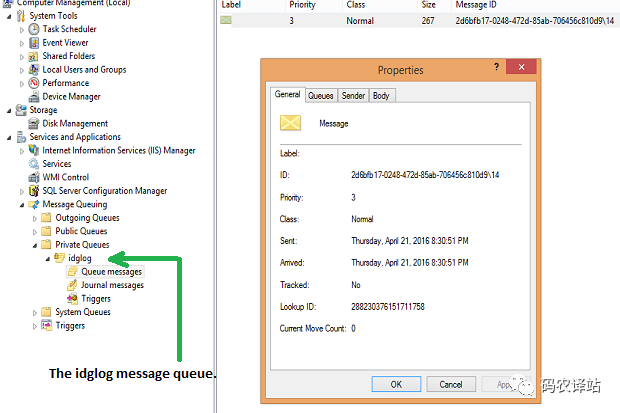Select the Queue messages tree item
Image resolution: width=620 pixels, height=413 pixels.
(112, 271)
